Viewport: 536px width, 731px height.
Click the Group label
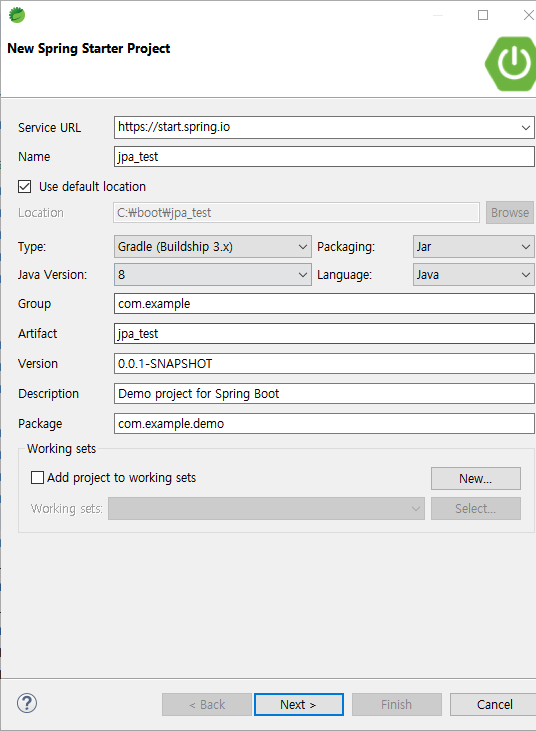pyautogui.click(x=34, y=303)
